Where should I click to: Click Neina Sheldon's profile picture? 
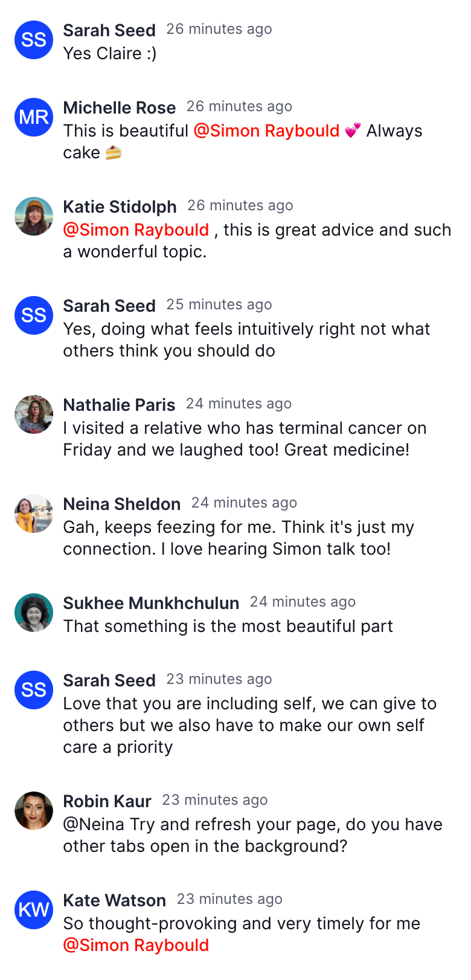[34, 514]
